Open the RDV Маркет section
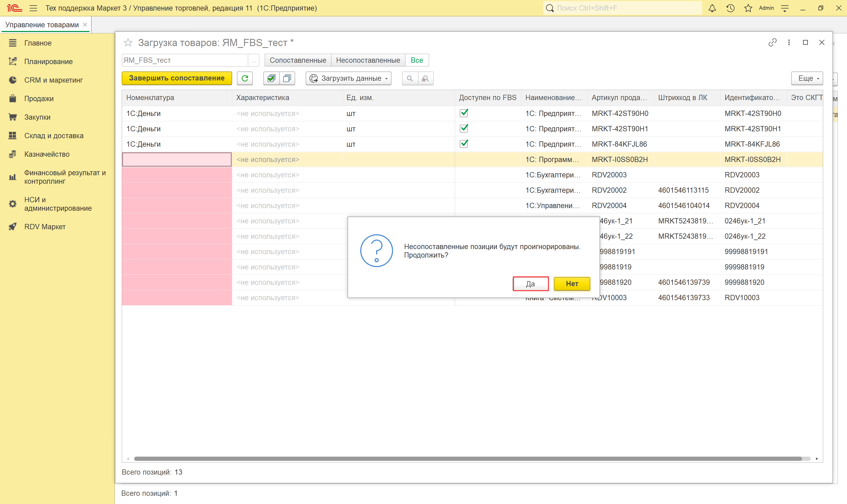 44,227
